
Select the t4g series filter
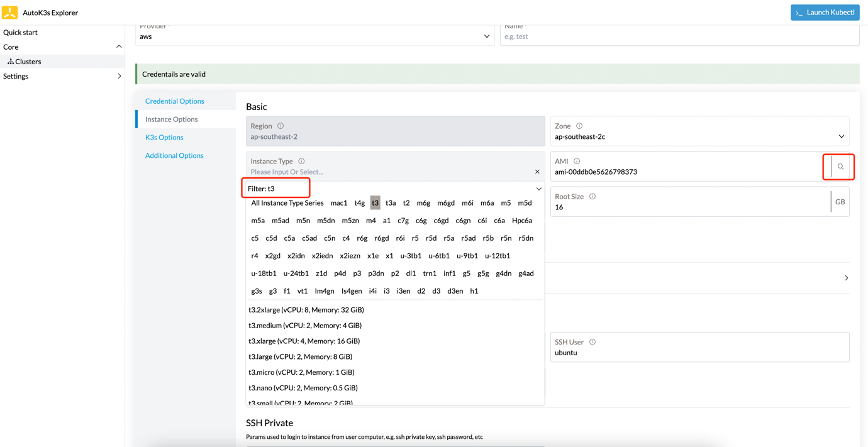359,203
